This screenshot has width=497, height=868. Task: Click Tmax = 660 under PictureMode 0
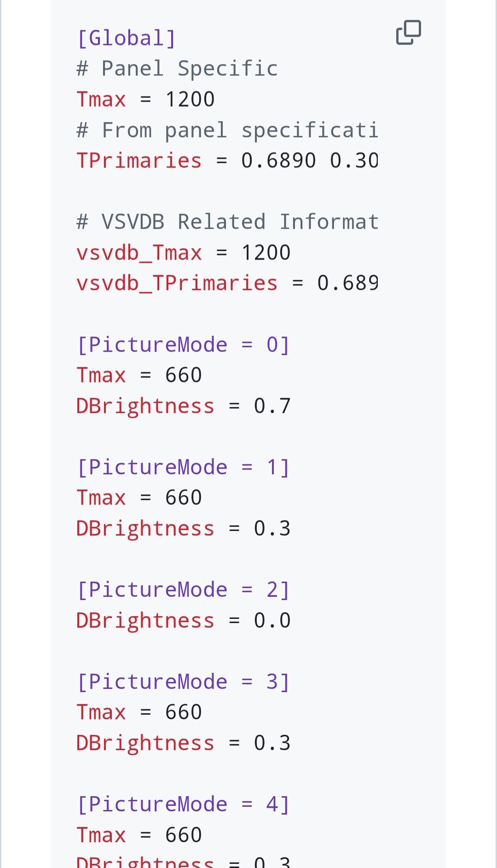coord(139,375)
